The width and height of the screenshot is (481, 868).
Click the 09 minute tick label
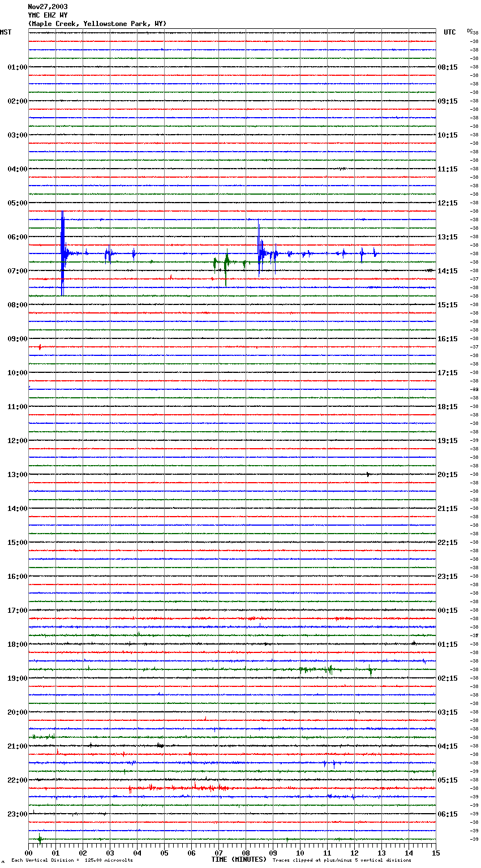[273, 853]
